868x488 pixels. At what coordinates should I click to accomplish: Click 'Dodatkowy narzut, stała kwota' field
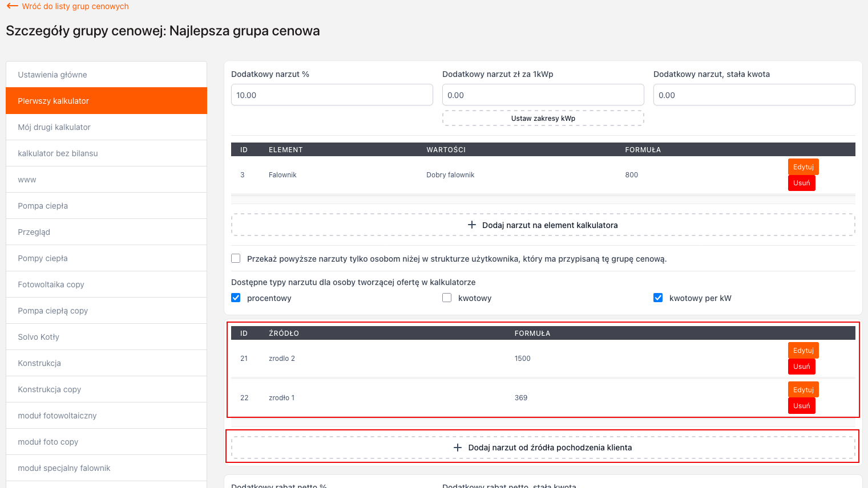[754, 95]
